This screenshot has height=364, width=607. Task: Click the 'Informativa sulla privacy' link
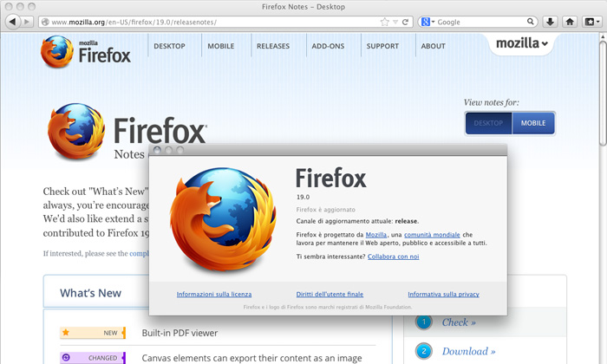tap(443, 295)
